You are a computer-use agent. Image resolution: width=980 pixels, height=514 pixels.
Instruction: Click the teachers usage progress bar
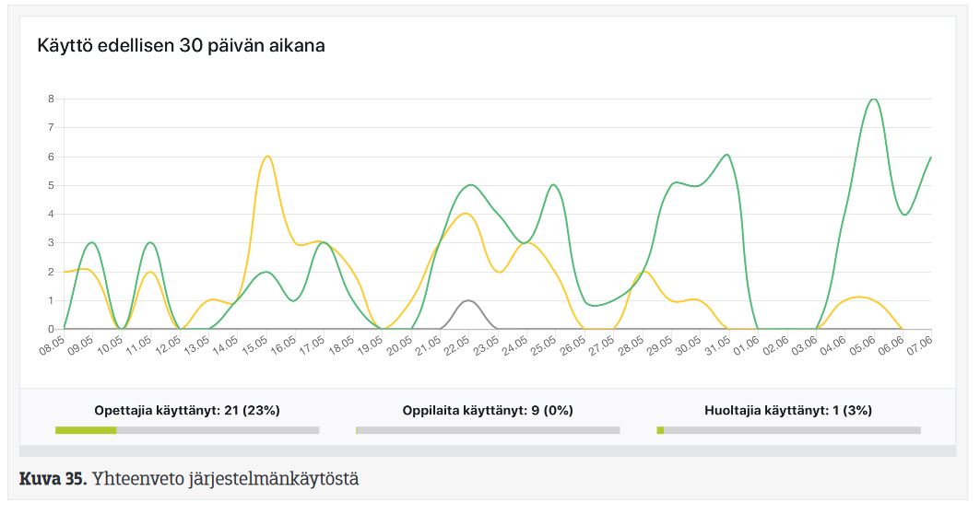pos(187,430)
